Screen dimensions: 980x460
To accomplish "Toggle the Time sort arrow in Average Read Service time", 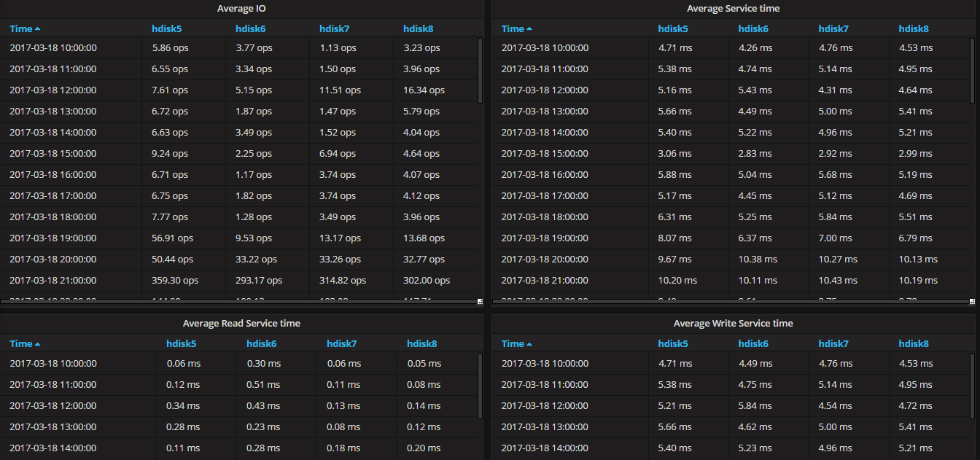I will 37,343.
